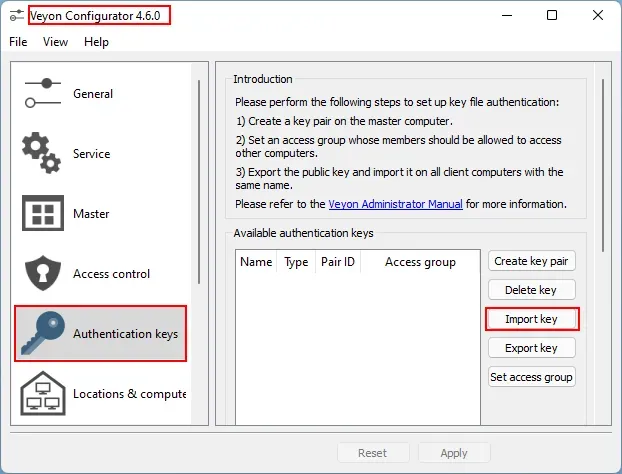Select the Service gears icon
Image resolution: width=622 pixels, height=474 pixels.
click(x=43, y=154)
